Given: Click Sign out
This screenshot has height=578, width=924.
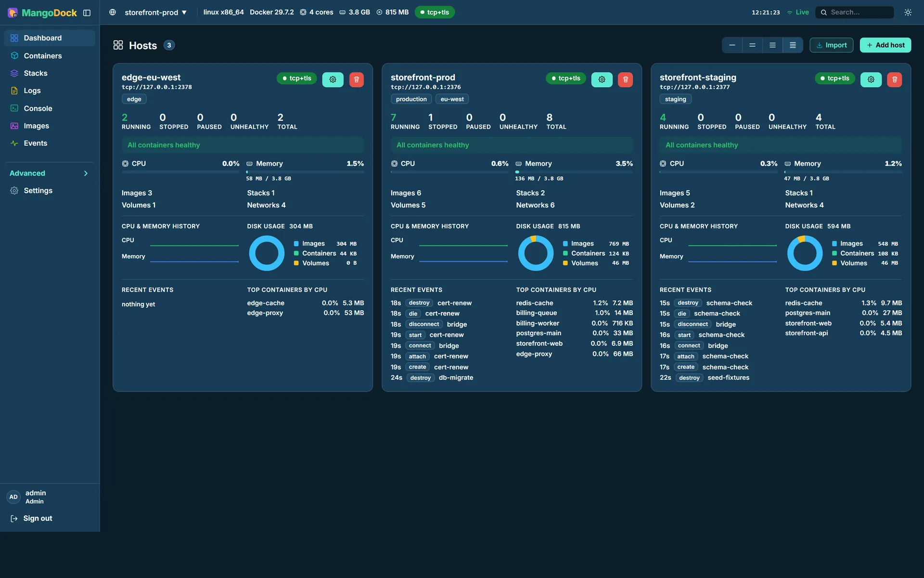Looking at the screenshot, I should [x=31, y=519].
